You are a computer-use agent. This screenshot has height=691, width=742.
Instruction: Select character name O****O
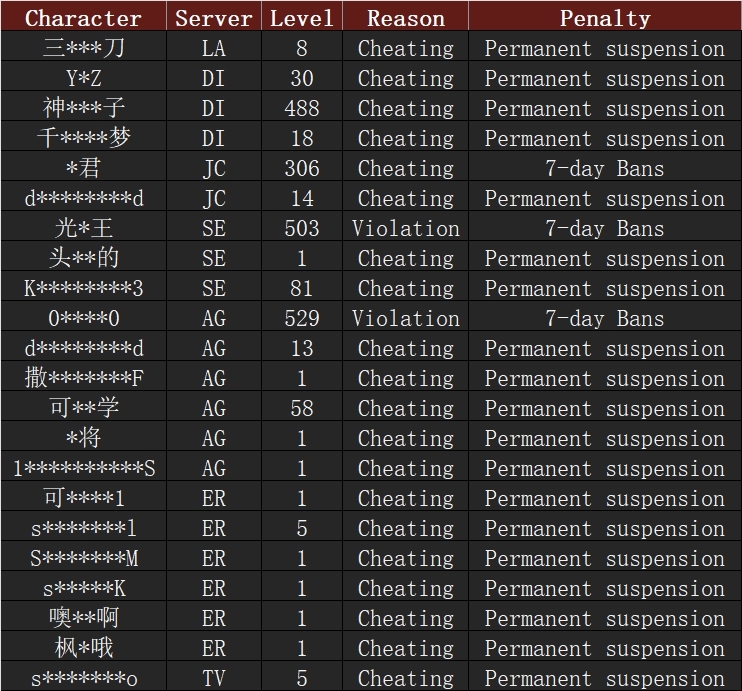pyautogui.click(x=83, y=318)
